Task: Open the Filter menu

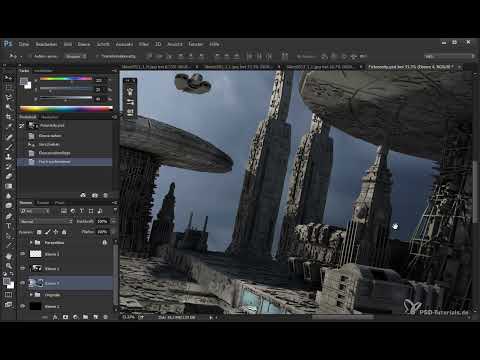Action: [144, 44]
